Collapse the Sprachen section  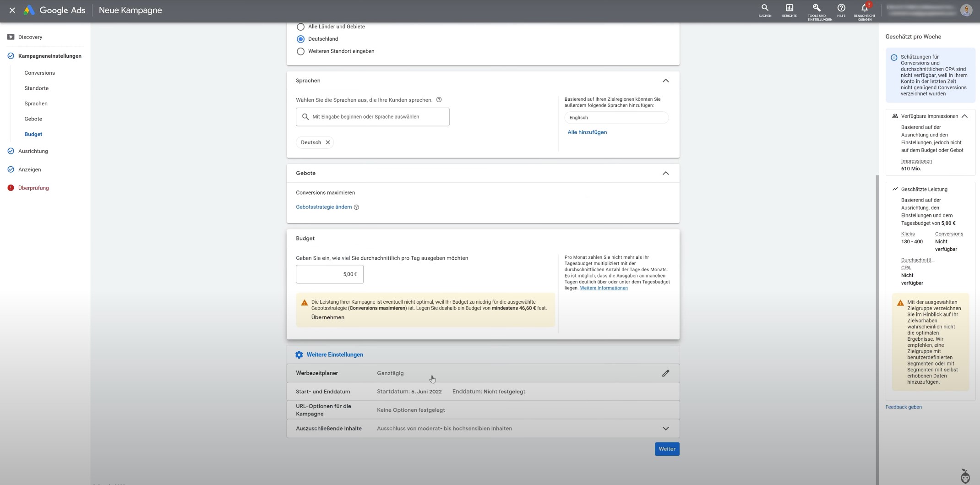pyautogui.click(x=665, y=81)
